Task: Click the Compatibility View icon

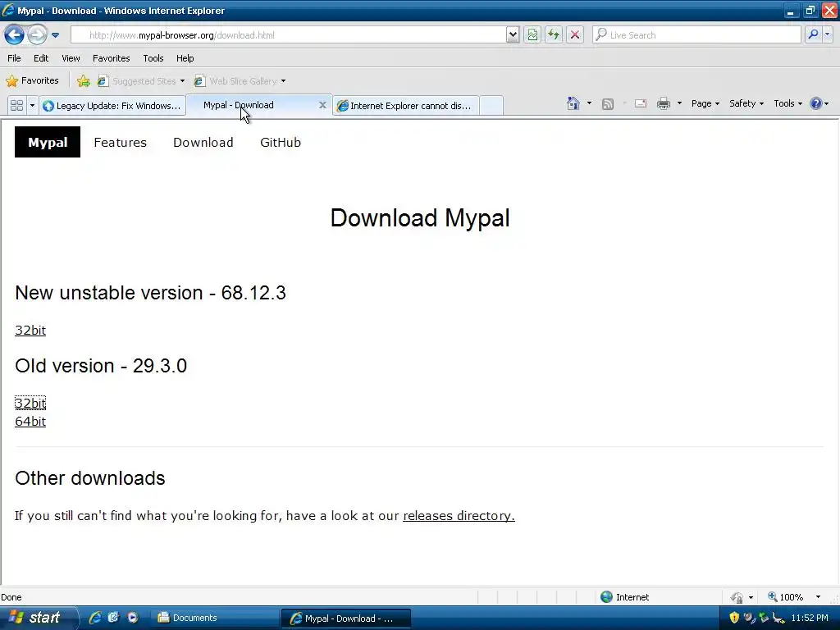Action: [x=532, y=35]
